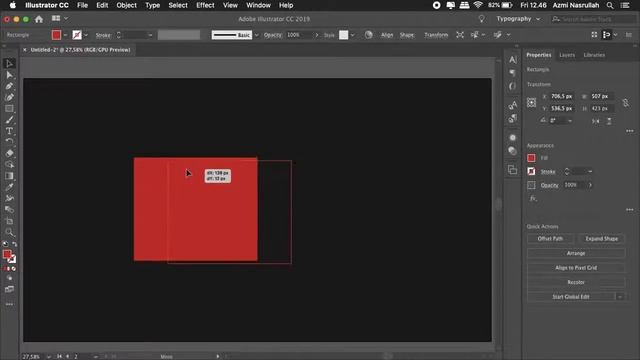Select the Artboard tool
The image size is (640, 360).
pos(9,221)
